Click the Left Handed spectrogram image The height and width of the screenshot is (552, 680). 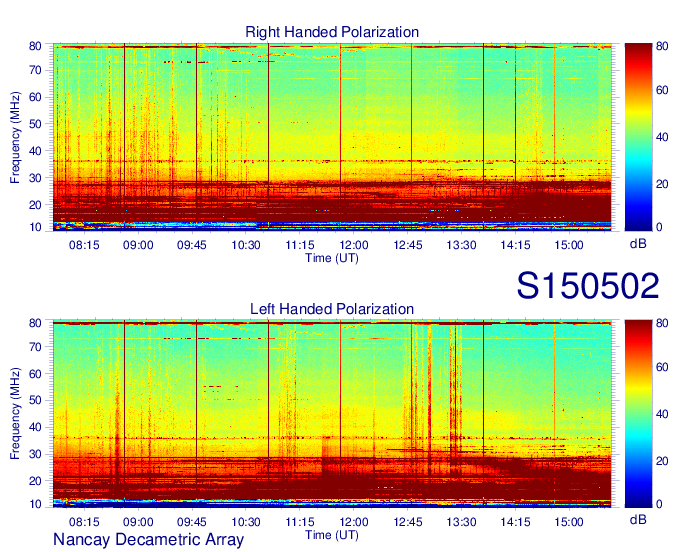point(332,414)
